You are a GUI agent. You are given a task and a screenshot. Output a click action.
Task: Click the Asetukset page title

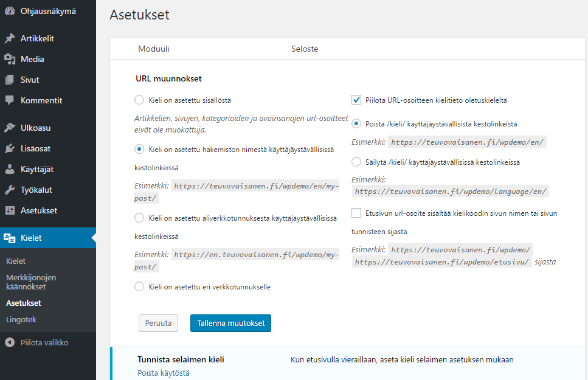(139, 15)
